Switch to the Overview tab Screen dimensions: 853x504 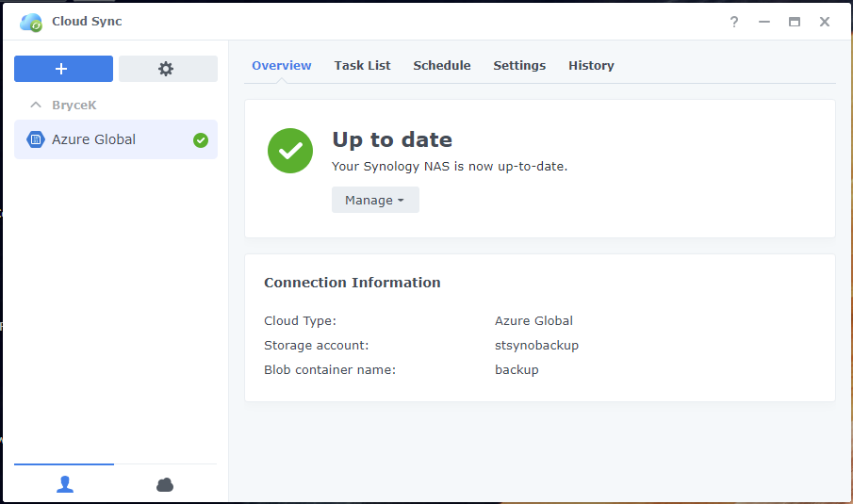pos(281,65)
